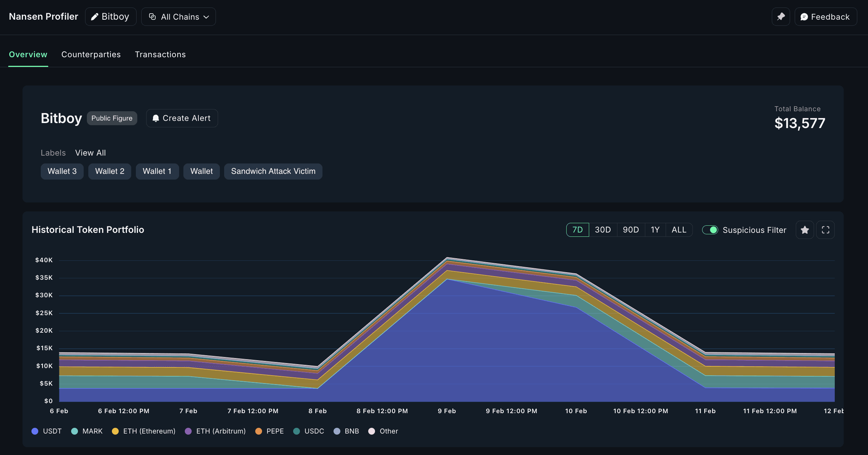This screenshot has height=455, width=868.
Task: Click the bell icon on Create Alert
Action: click(156, 118)
